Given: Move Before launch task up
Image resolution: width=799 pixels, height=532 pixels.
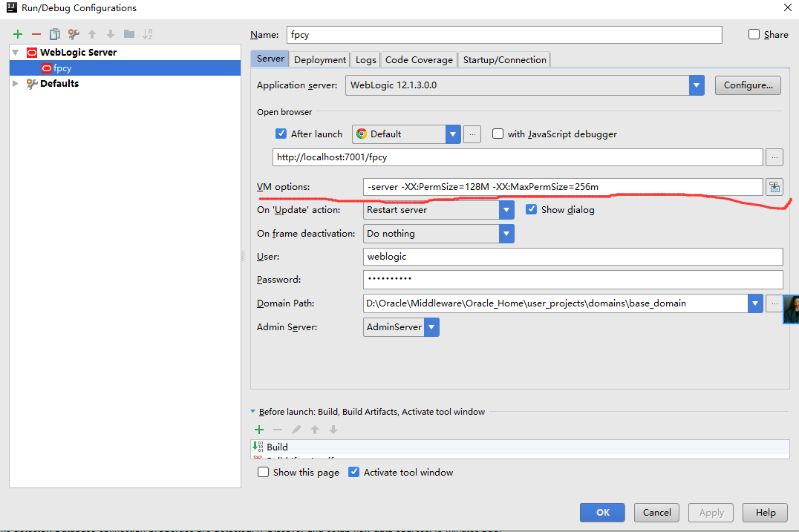Looking at the screenshot, I should pyautogui.click(x=315, y=430).
